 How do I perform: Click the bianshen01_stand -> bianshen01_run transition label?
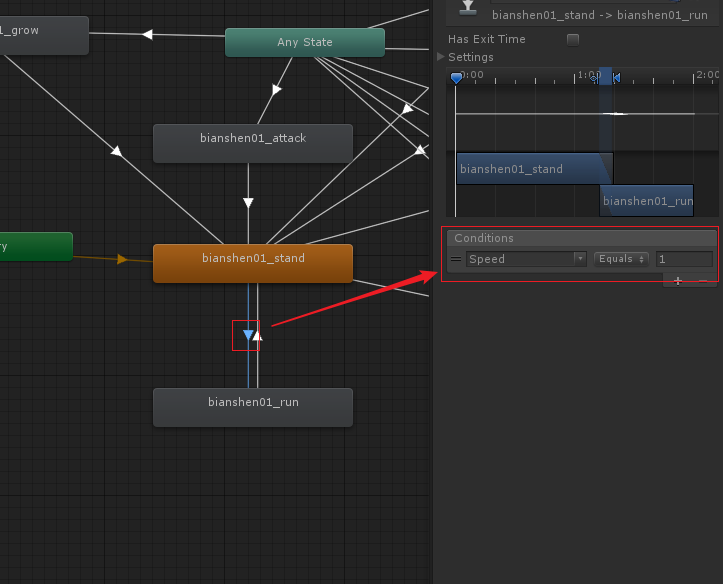[599, 15]
